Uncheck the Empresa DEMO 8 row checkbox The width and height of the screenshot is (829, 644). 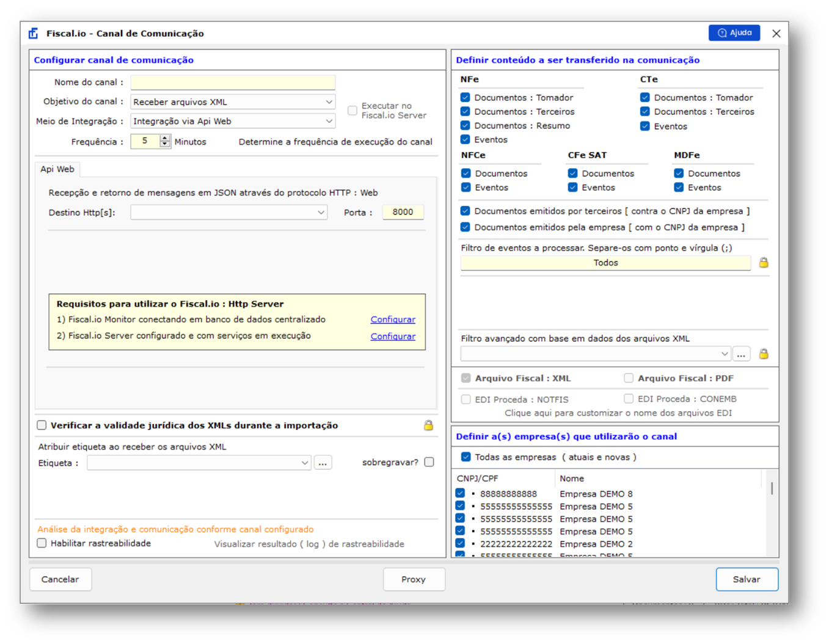click(x=460, y=493)
